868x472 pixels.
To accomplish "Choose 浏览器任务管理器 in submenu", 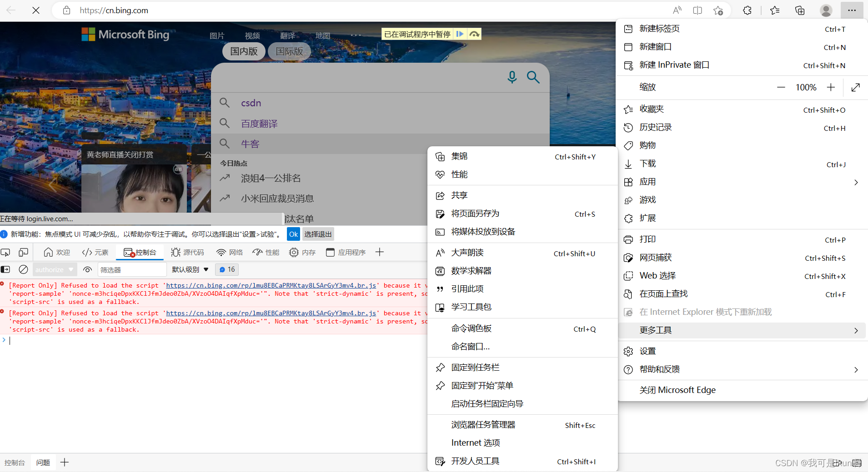I will pyautogui.click(x=522, y=425).
